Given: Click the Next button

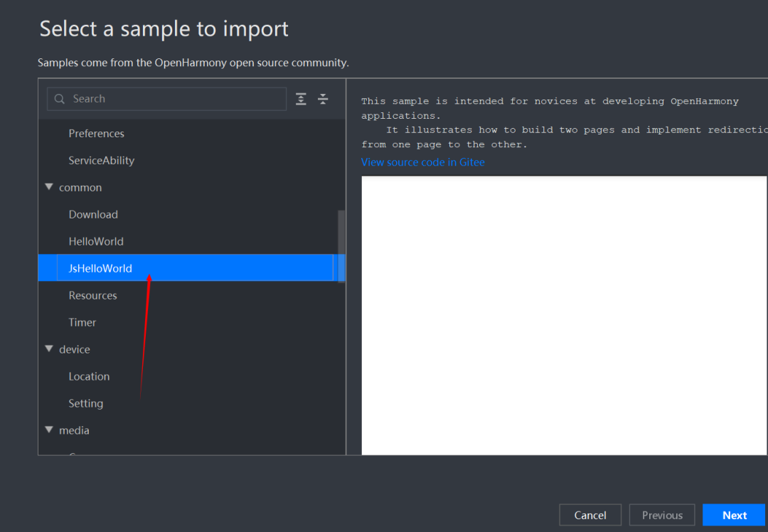Looking at the screenshot, I should coord(734,516).
